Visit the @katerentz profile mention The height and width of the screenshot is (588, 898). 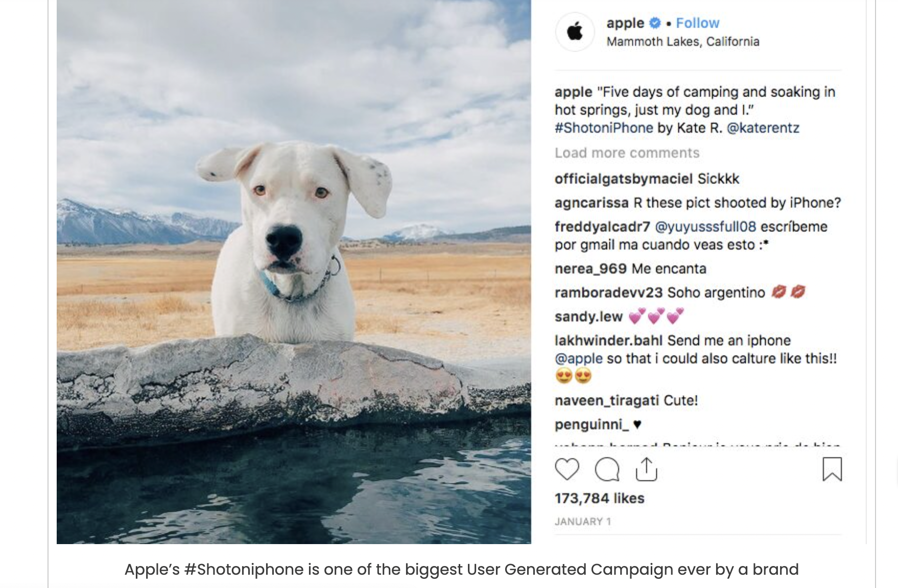pos(763,128)
